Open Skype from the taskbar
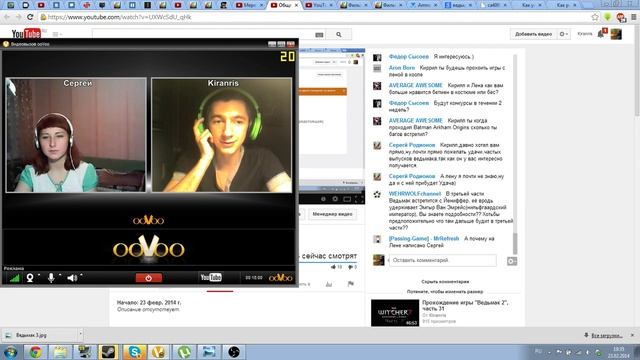The height and width of the screenshot is (360, 640). tap(134, 352)
